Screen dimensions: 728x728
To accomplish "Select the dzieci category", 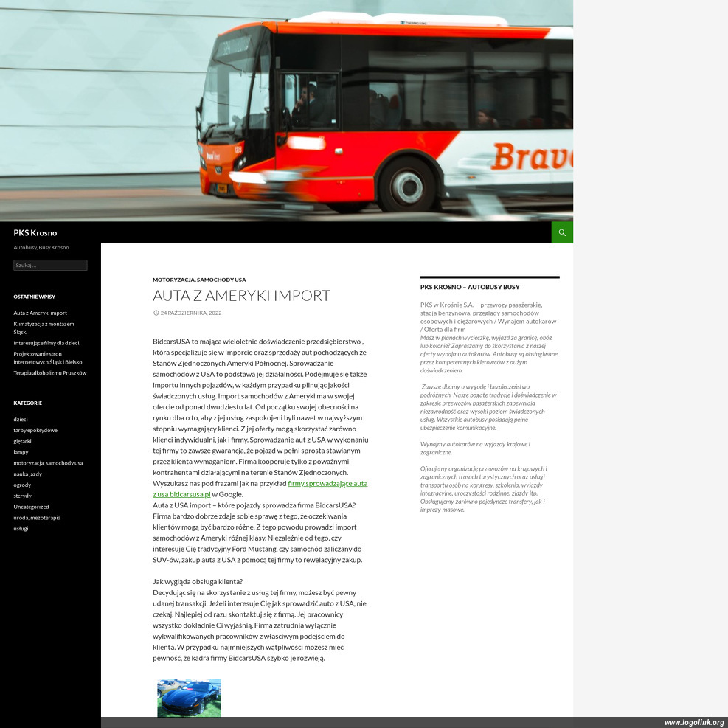I will pos(21,419).
